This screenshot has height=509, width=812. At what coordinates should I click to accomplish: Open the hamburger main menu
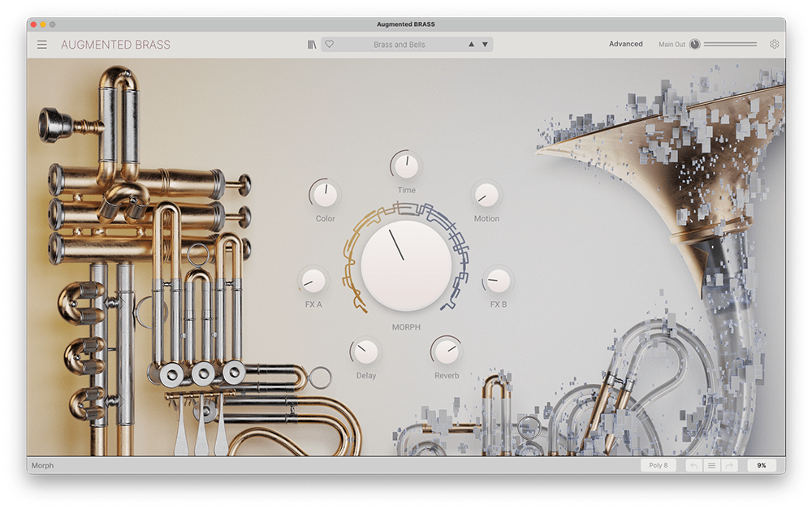click(42, 45)
